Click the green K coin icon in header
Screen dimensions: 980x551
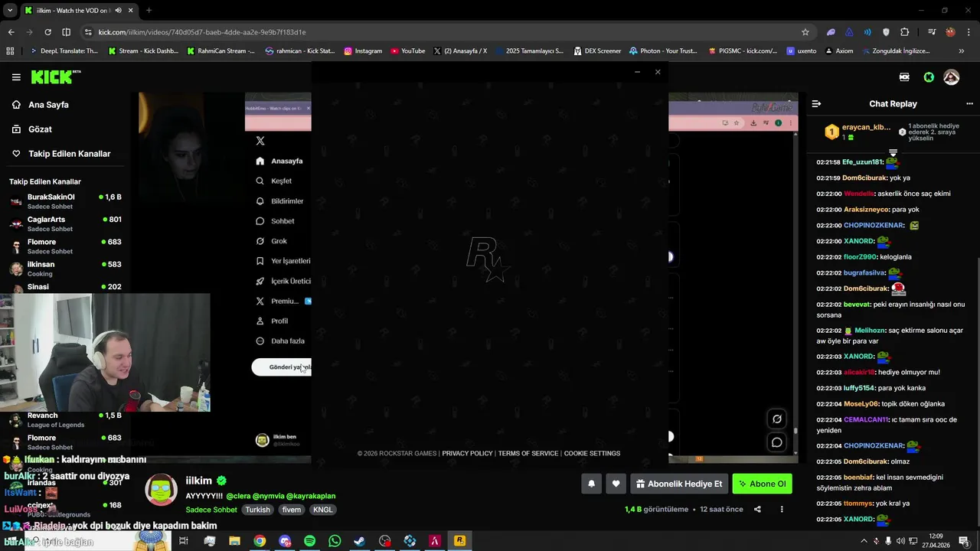pos(929,77)
